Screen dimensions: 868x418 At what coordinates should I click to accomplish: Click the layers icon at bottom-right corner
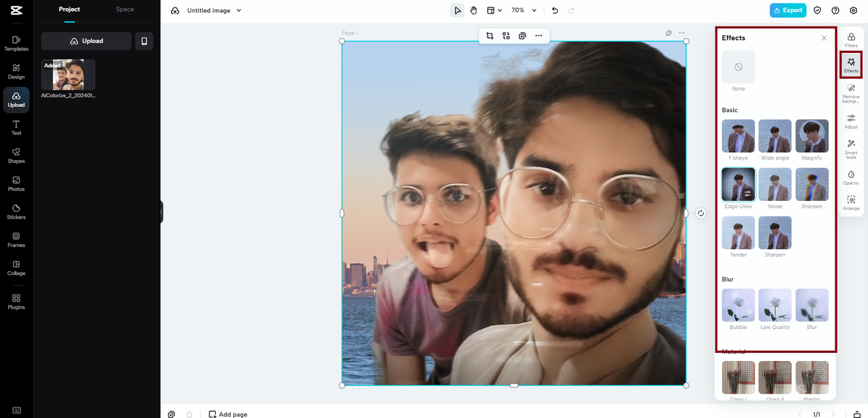pos(856,414)
